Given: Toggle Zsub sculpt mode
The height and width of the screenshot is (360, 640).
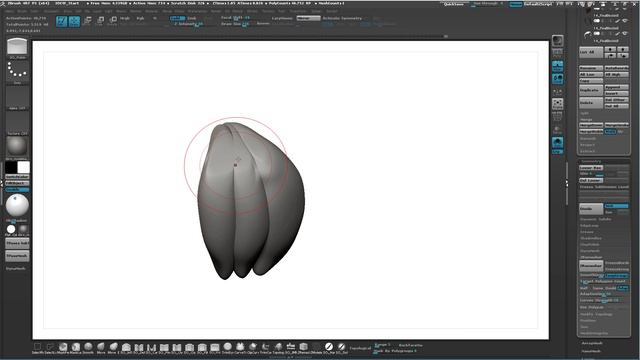Looking at the screenshot, I should 191,18.
